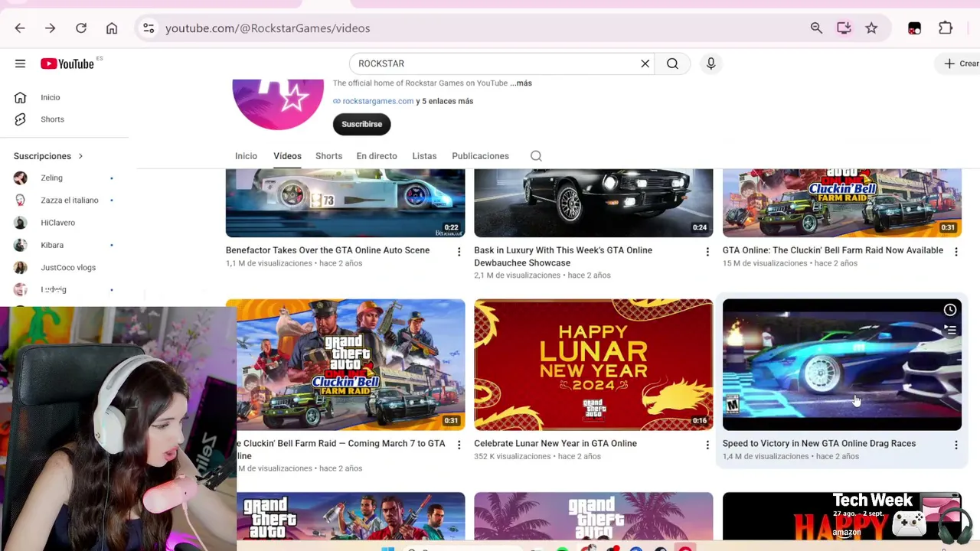The height and width of the screenshot is (551, 980).
Task: Open options for Benefactor Takes Over video
Action: (x=459, y=251)
